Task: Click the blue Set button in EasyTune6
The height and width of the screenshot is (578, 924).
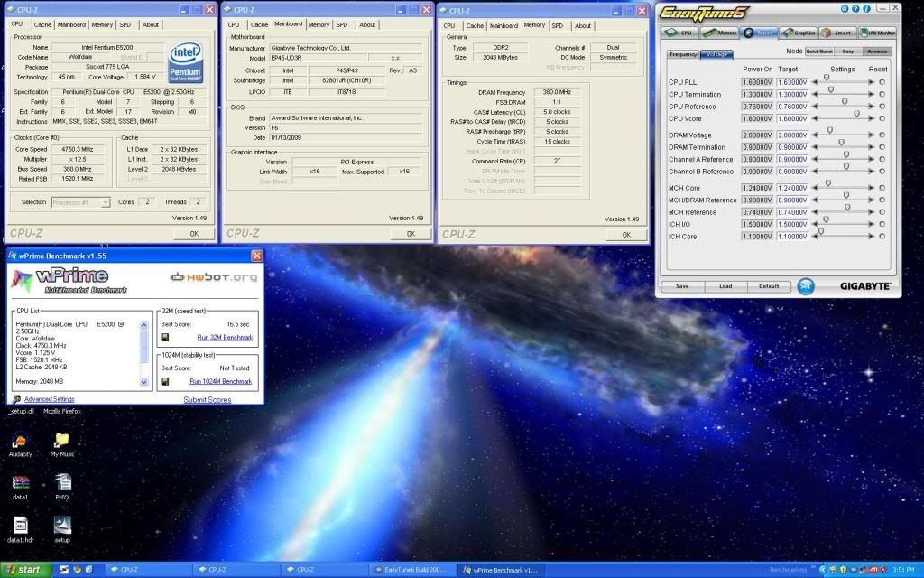Action: (806, 286)
